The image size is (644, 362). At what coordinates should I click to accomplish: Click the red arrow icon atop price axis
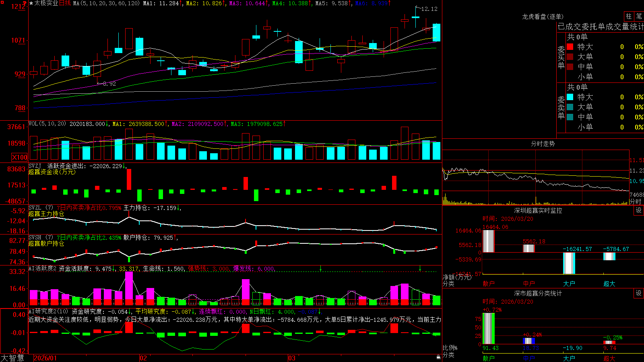pyautogui.click(x=25, y=4)
